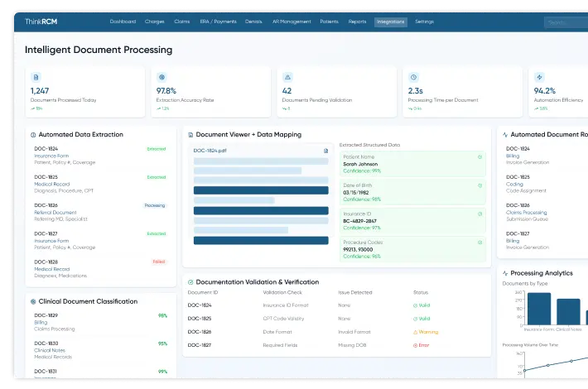
Task: Click the file icon beside DOC-1824.pdf
Action: [x=325, y=151]
